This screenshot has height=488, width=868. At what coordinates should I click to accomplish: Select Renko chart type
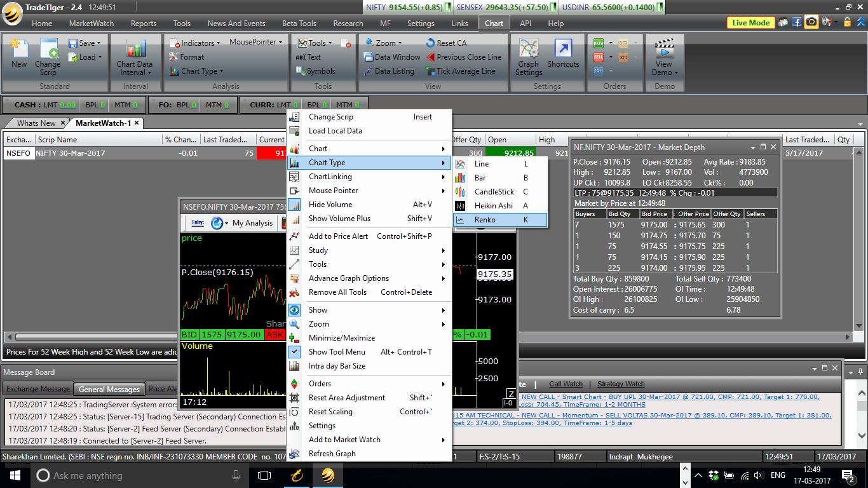point(499,220)
